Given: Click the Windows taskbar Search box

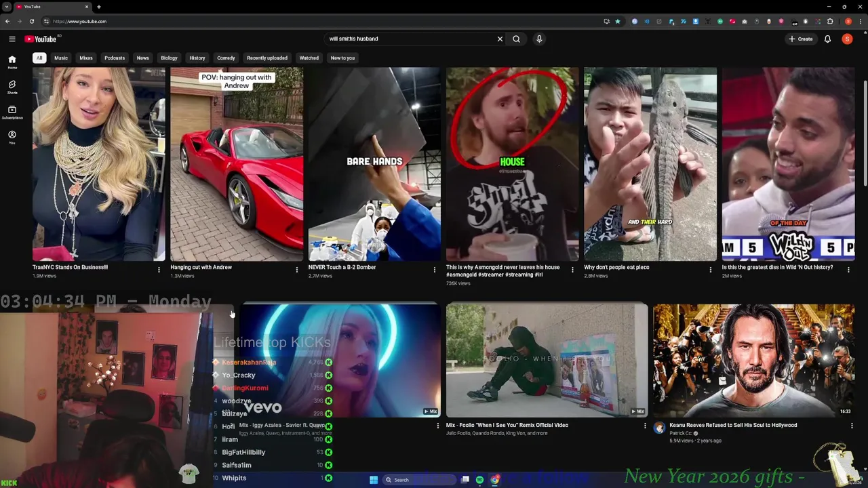Looking at the screenshot, I should 419,480.
